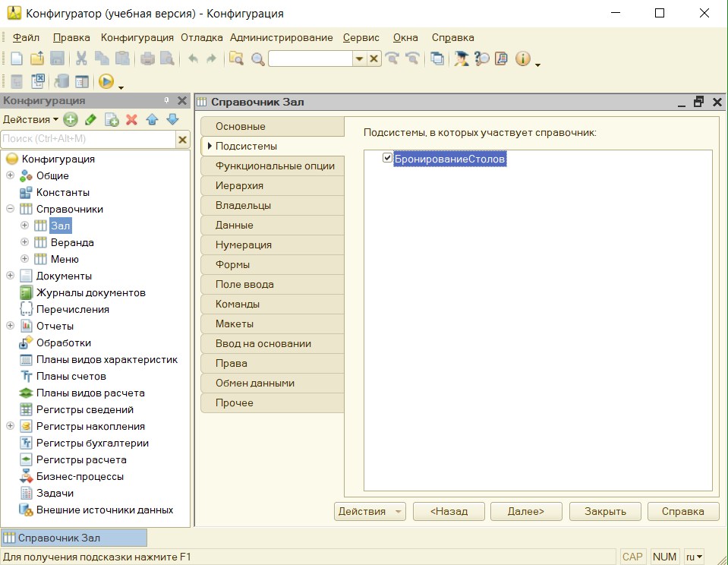Image resolution: width=728 pixels, height=565 pixels.
Task: Start debugging with the play icon
Action: click(x=106, y=81)
